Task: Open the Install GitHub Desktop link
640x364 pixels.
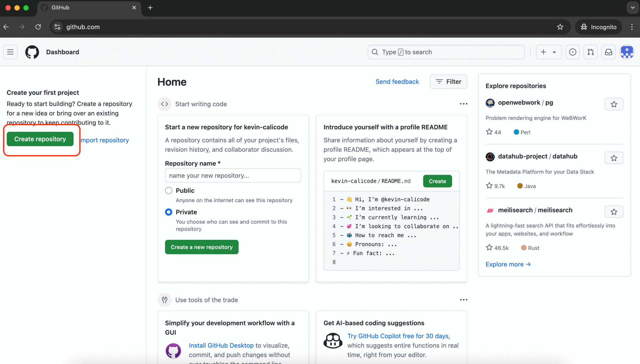Action: 221,346
